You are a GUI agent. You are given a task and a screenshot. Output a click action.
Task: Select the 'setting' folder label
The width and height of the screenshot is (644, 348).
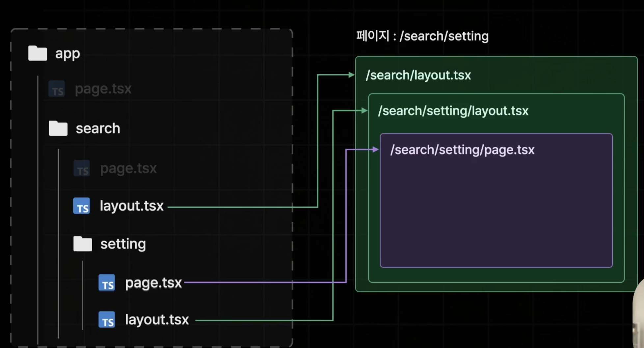pos(123,245)
